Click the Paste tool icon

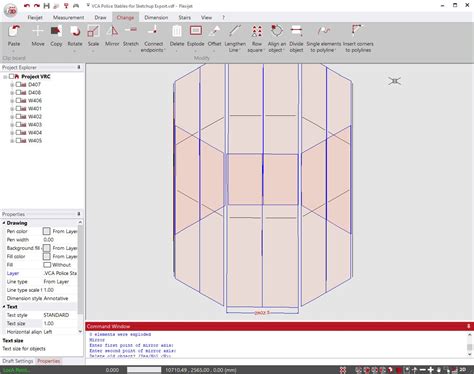click(14, 31)
